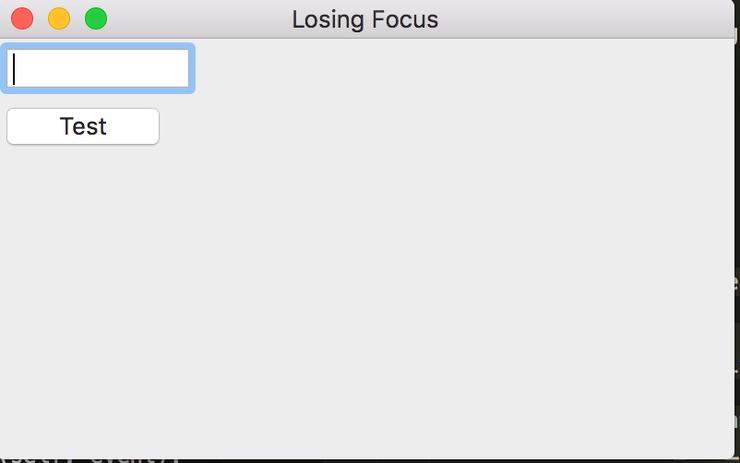Click the blue-highlighted entry field

tap(98, 69)
